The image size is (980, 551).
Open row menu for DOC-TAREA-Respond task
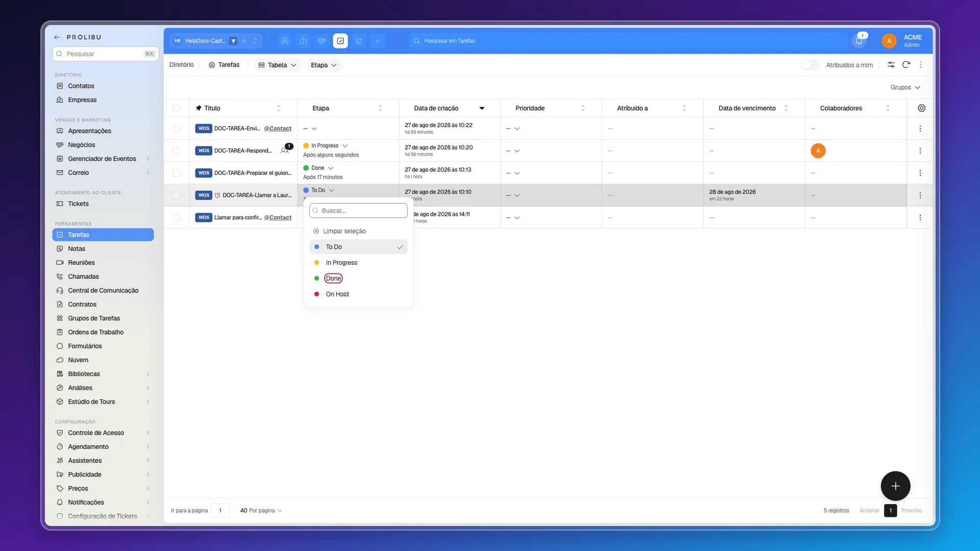(x=920, y=151)
